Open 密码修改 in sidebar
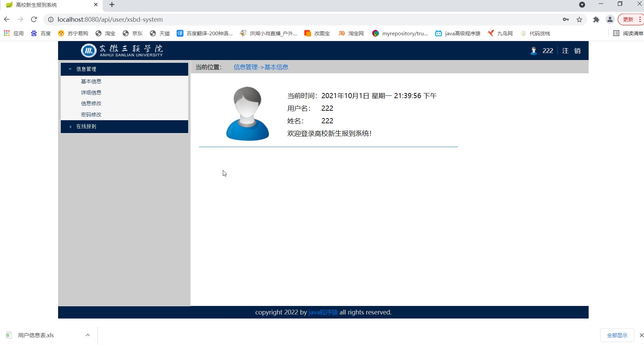This screenshot has width=644, height=345. coord(91,114)
